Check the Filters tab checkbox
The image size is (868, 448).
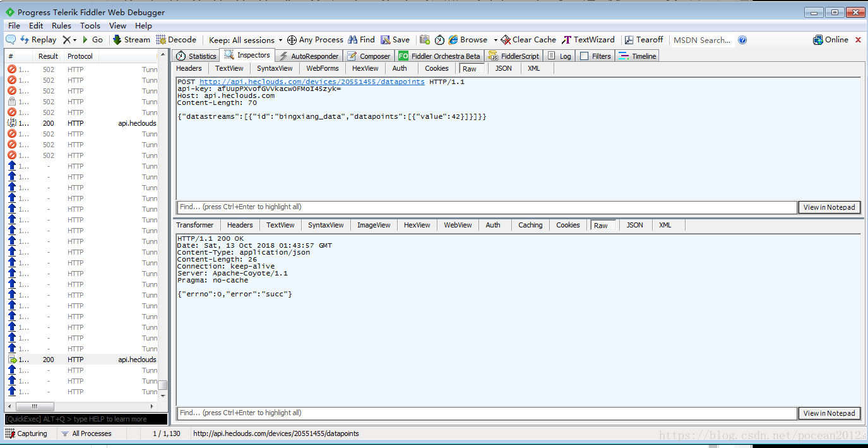click(x=585, y=56)
